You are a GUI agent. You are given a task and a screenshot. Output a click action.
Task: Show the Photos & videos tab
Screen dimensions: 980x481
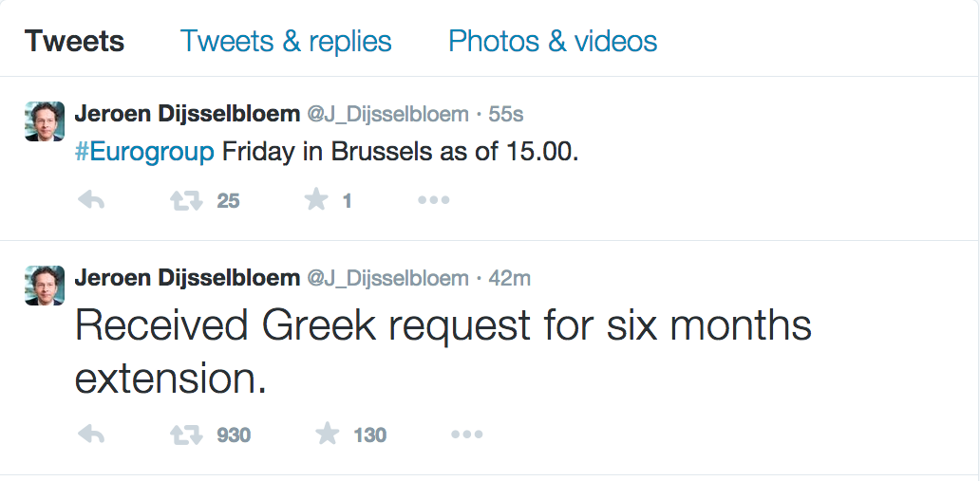(553, 42)
